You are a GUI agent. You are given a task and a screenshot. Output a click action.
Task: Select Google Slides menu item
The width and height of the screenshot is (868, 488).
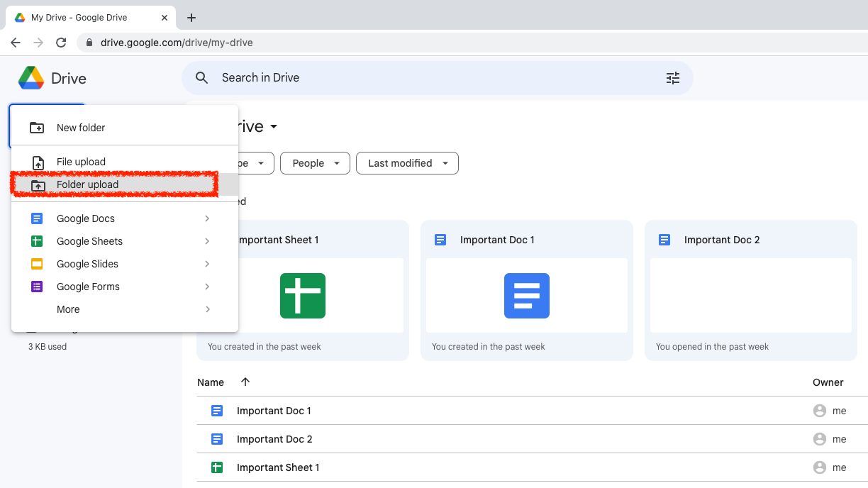click(x=125, y=264)
